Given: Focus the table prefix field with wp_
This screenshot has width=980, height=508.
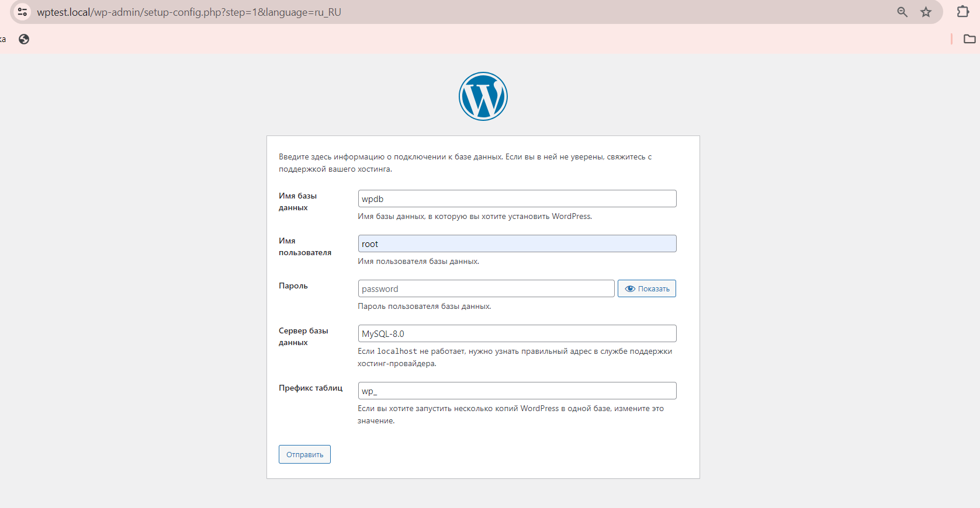Looking at the screenshot, I should [517, 391].
